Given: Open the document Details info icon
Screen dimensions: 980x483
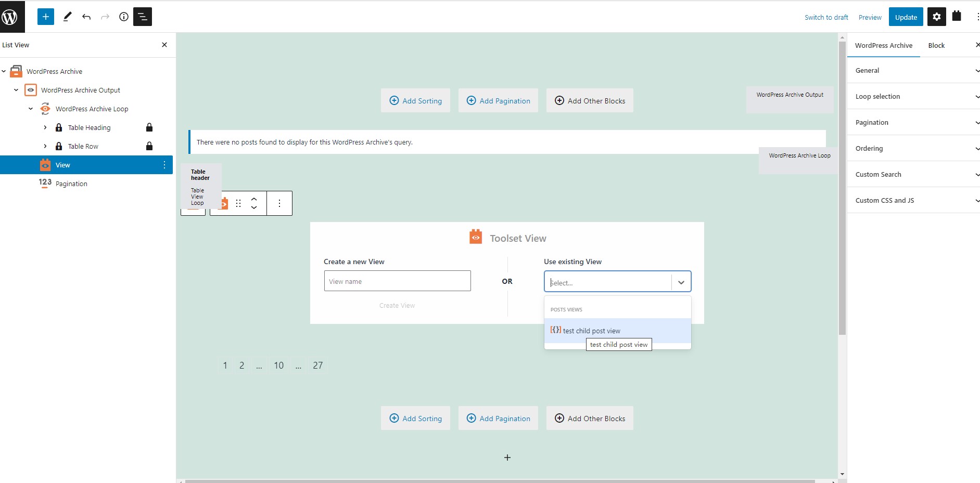Looking at the screenshot, I should [x=124, y=17].
